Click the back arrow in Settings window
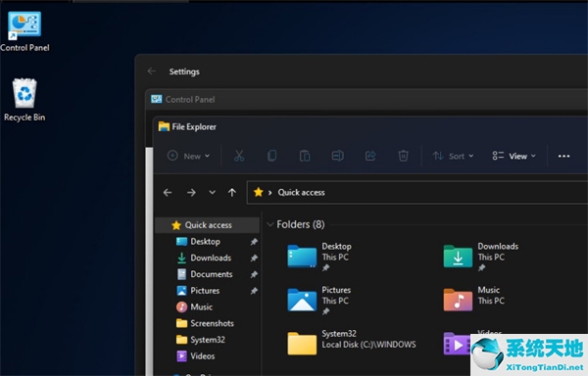The image size is (588, 376). [152, 71]
